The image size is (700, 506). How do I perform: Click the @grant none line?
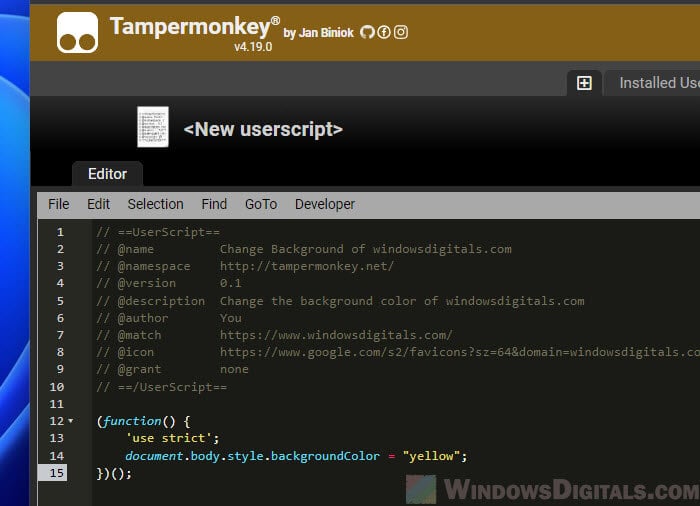[172, 369]
